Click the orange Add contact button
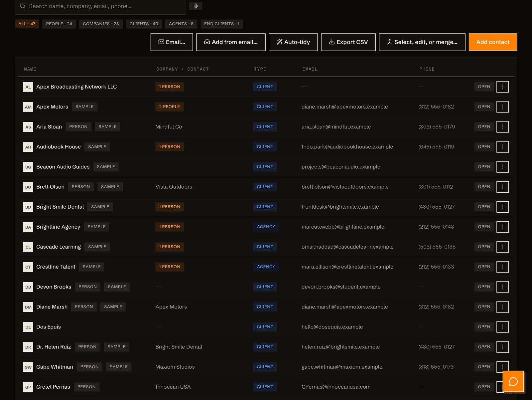Screen dimensions: 532x400 (x=493, y=42)
